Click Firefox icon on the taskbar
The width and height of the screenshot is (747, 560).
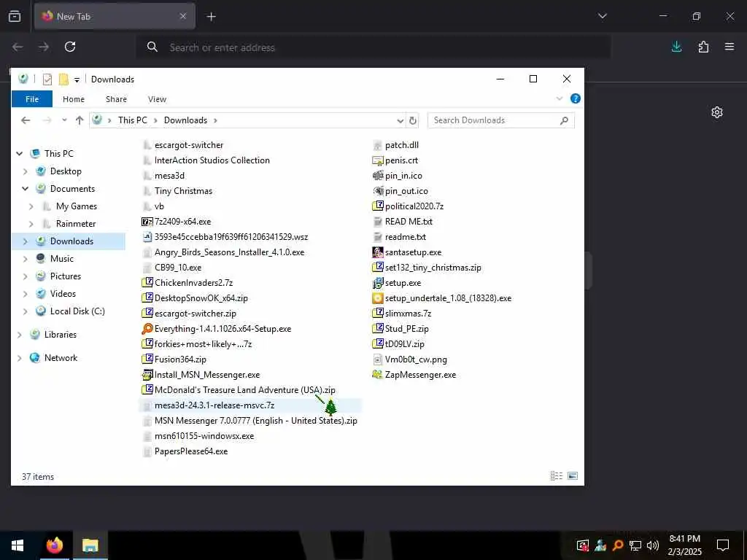tap(54, 545)
